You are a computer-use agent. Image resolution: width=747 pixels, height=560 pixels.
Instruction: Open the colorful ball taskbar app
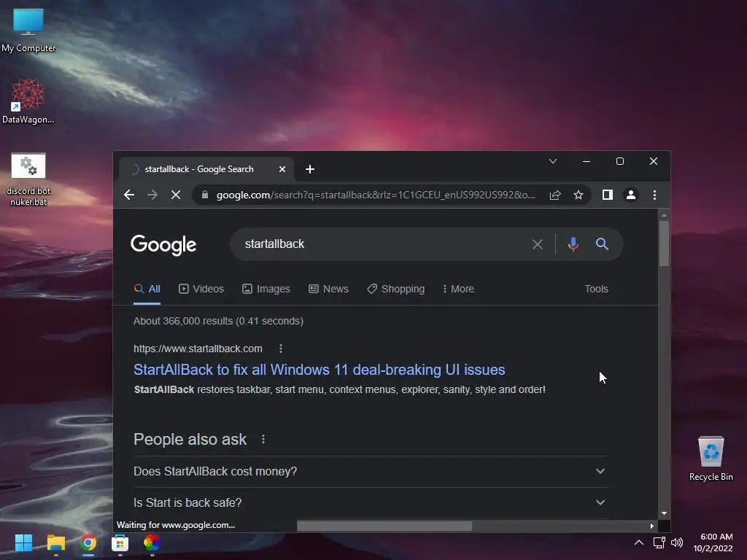pos(152,542)
